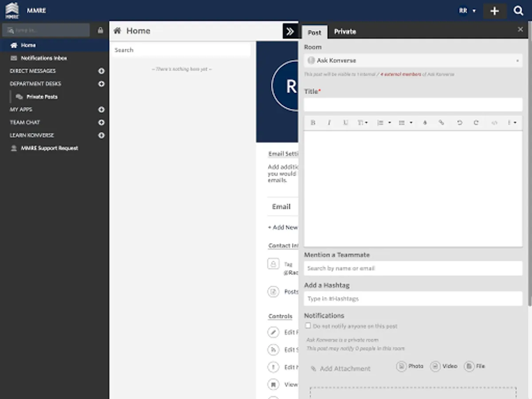Click the redo icon in the toolbar
This screenshot has height=399, width=532.
coord(476,123)
